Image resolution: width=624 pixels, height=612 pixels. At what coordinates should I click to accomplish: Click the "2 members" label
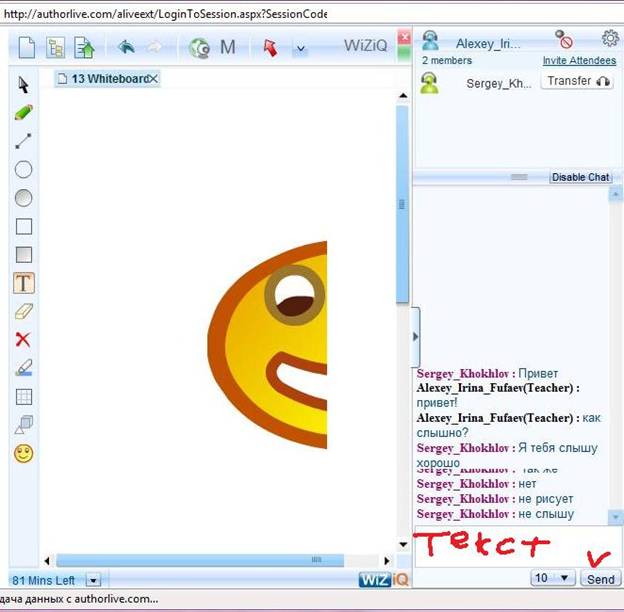[x=447, y=60]
